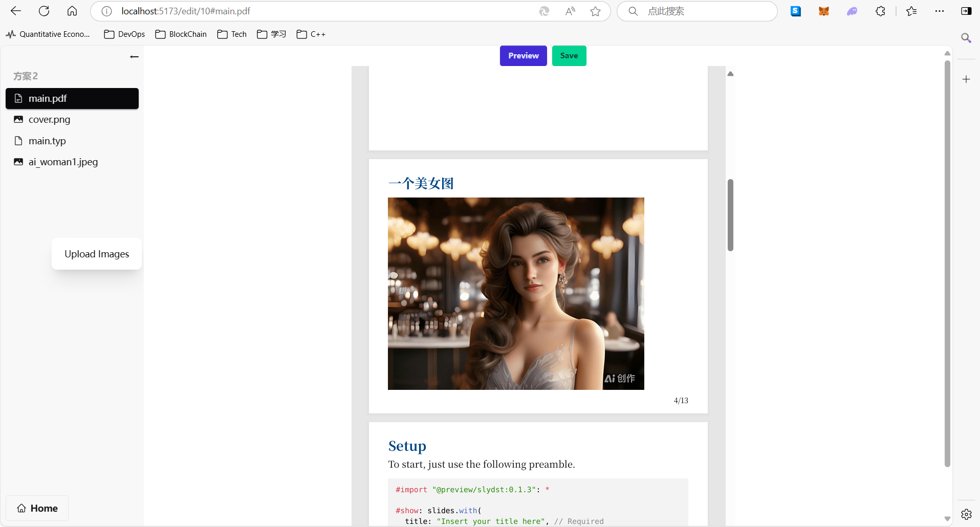Toggle the favorite star for this page

point(596,11)
